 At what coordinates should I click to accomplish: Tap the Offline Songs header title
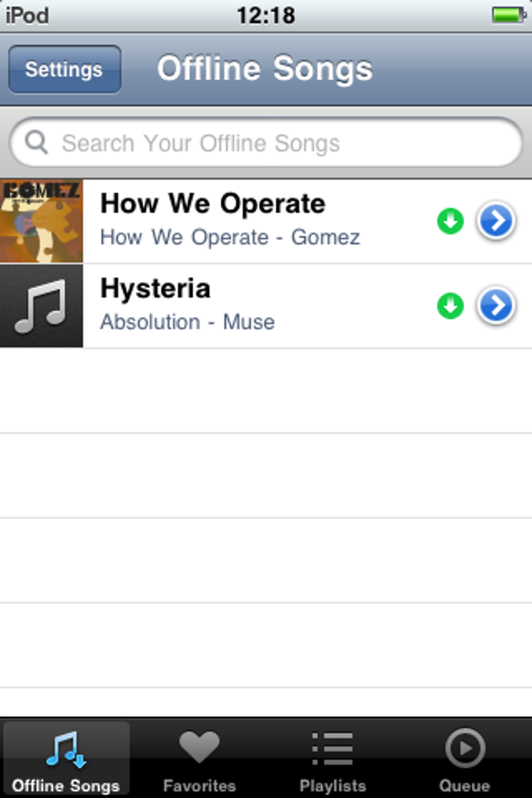[265, 69]
